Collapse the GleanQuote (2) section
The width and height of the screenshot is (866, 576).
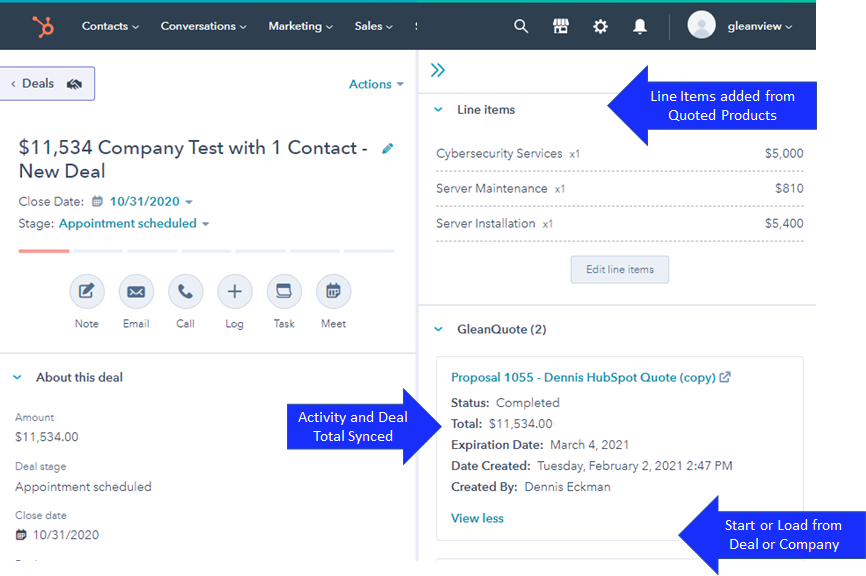click(x=439, y=329)
